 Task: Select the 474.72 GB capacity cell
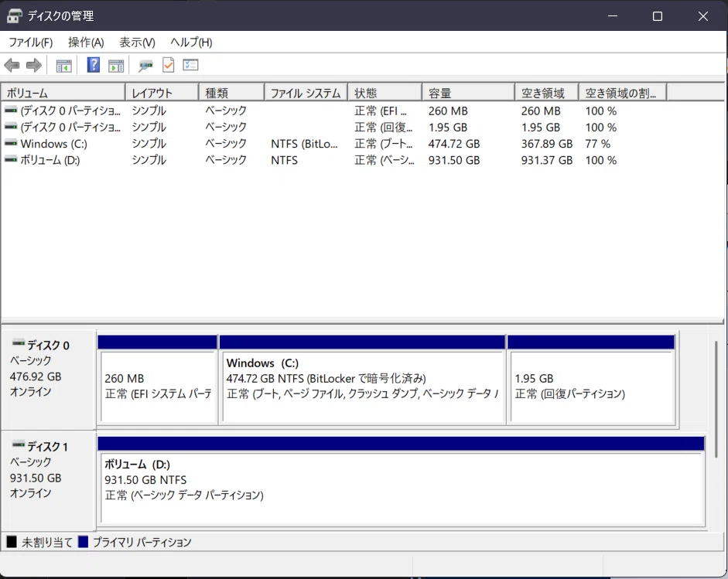tap(454, 144)
